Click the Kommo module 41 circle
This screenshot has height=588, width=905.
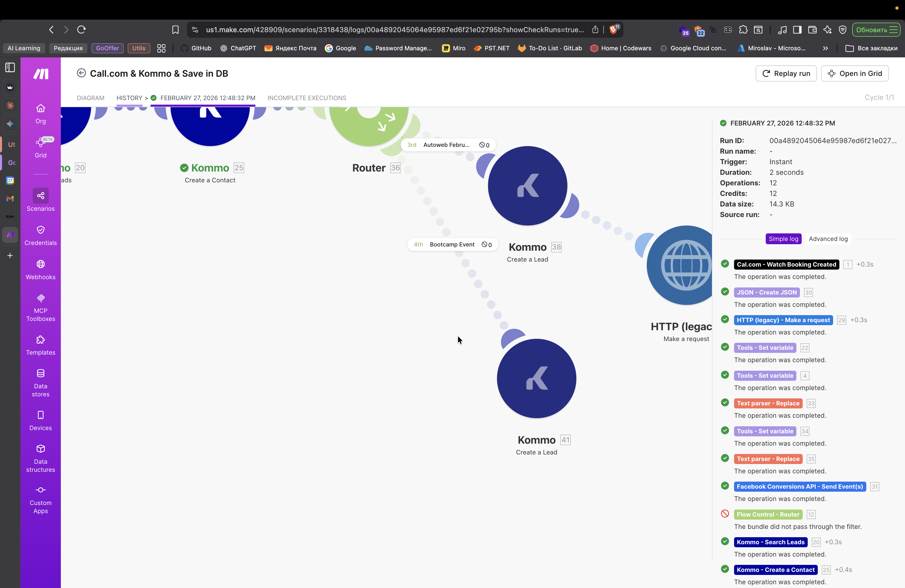(x=536, y=379)
